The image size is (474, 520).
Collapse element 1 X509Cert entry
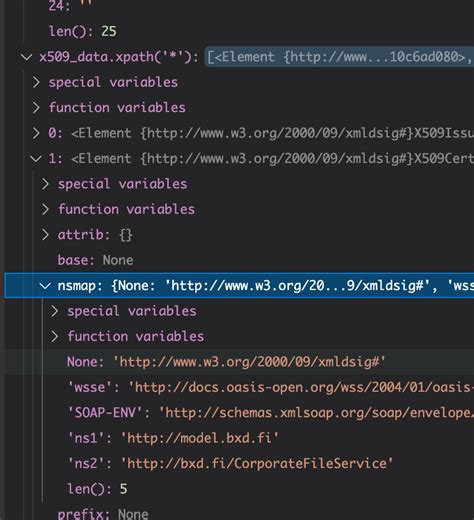click(x=36, y=158)
